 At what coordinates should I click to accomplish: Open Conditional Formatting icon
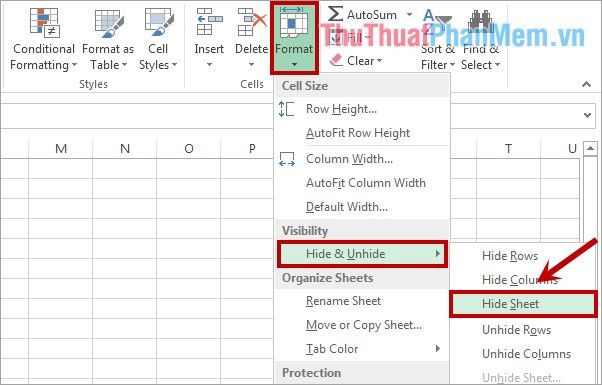tap(44, 23)
